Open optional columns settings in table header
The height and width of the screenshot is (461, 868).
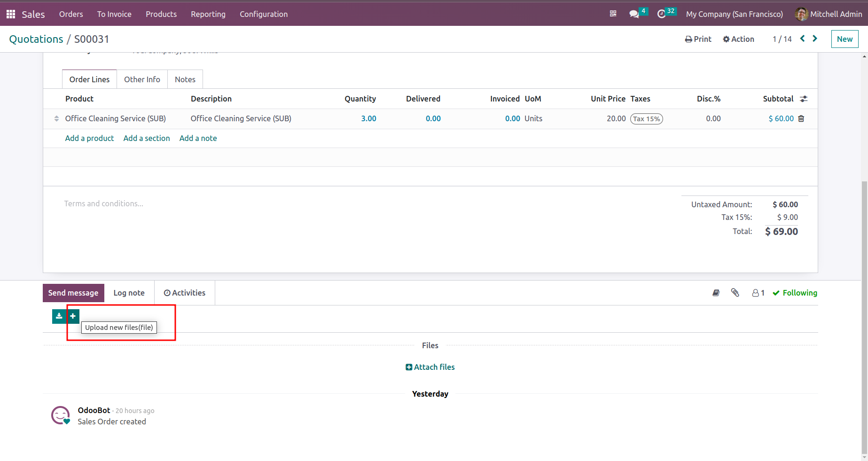pos(804,99)
